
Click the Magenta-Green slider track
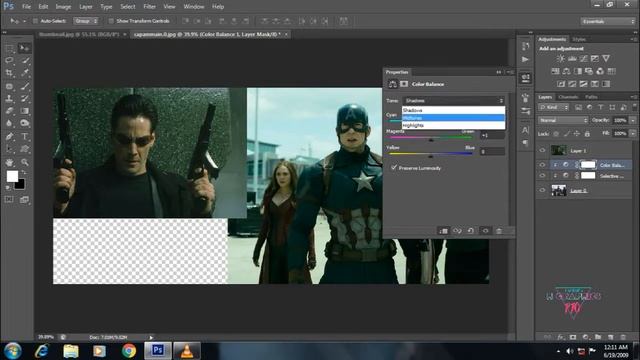(431, 138)
